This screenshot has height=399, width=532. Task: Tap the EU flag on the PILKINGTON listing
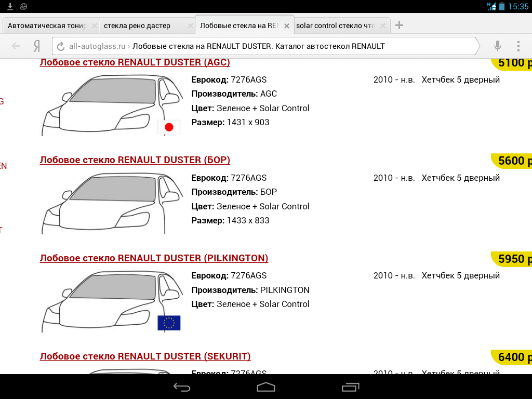pos(169,323)
